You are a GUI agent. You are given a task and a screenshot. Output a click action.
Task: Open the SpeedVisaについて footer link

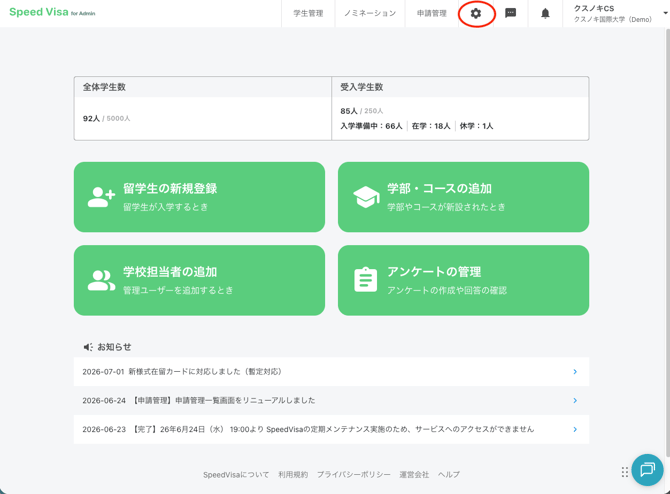(236, 474)
